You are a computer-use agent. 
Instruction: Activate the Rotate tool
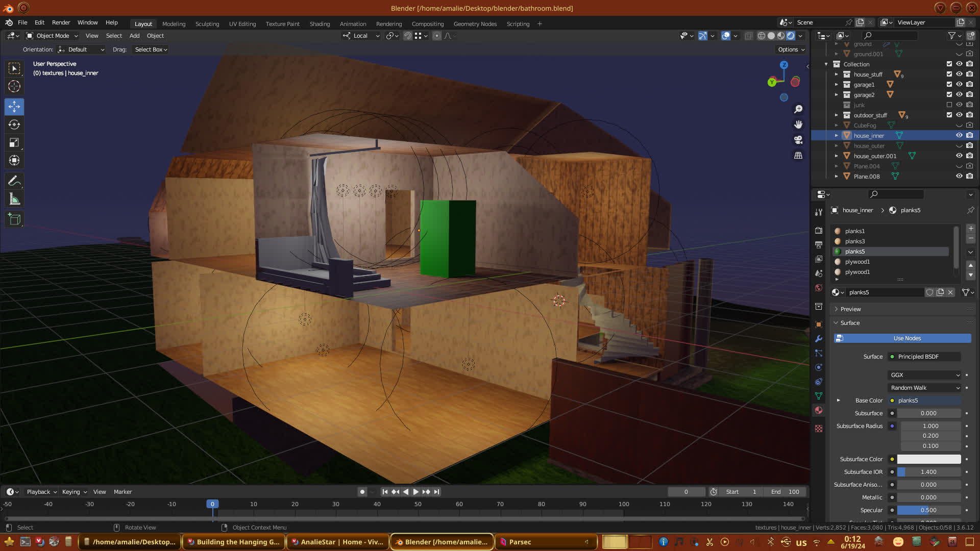pos(14,124)
